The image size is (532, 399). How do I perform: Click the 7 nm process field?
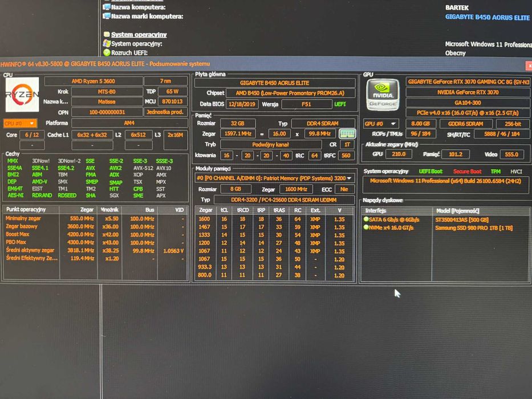click(165, 81)
